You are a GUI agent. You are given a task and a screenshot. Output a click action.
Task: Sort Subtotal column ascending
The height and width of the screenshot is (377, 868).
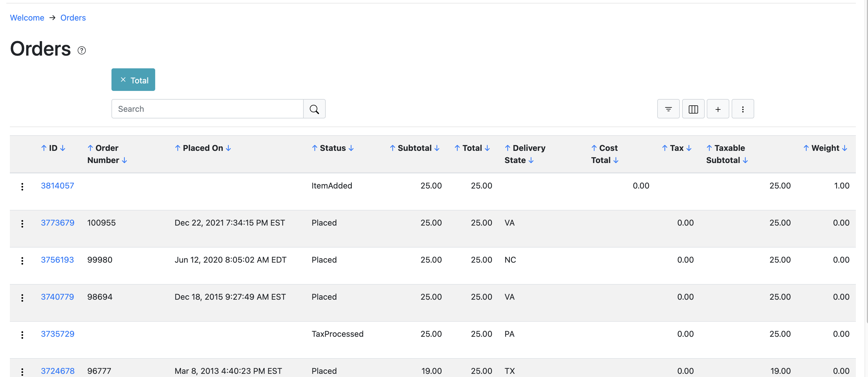[393, 148]
